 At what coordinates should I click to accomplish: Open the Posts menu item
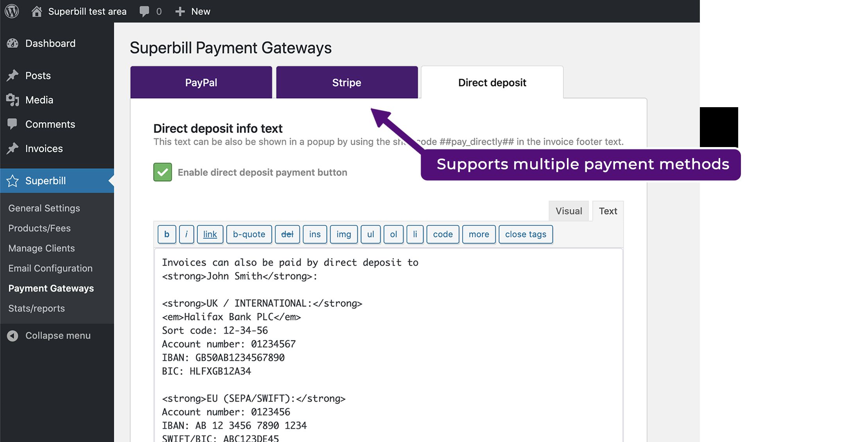tap(57, 75)
